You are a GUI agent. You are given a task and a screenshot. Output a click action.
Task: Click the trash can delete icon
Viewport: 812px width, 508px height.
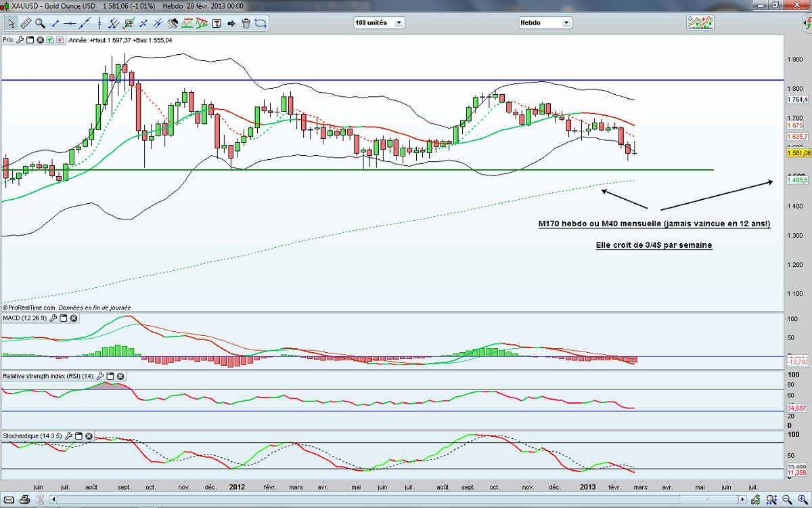coord(246,23)
